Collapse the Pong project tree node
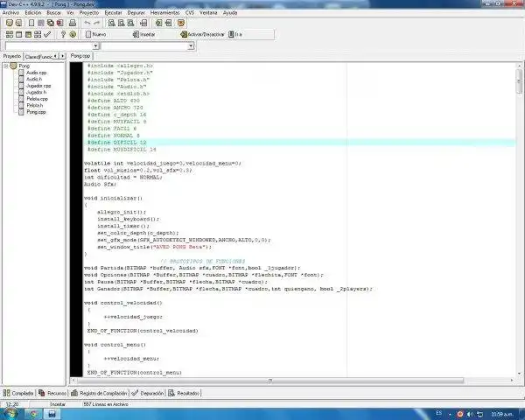525x420 pixels. 6,66
